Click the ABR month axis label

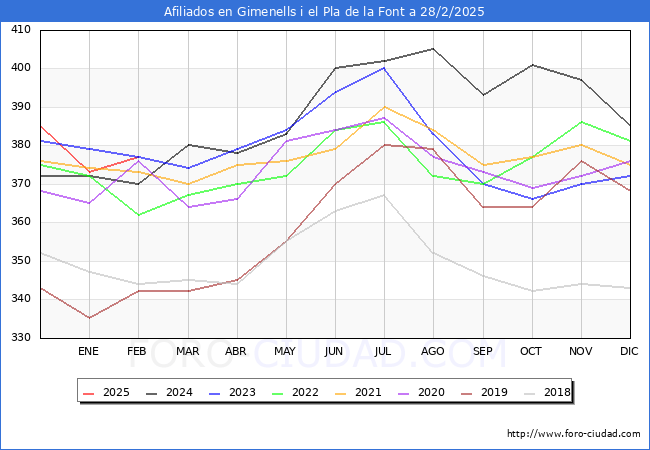[x=236, y=351]
